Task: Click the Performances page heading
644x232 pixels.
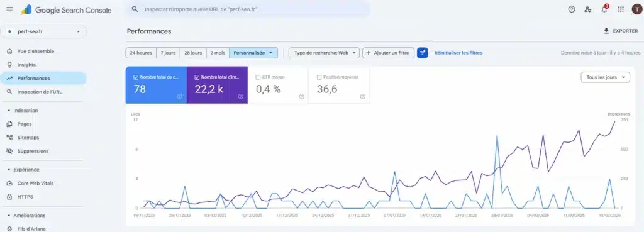Action: (149, 31)
